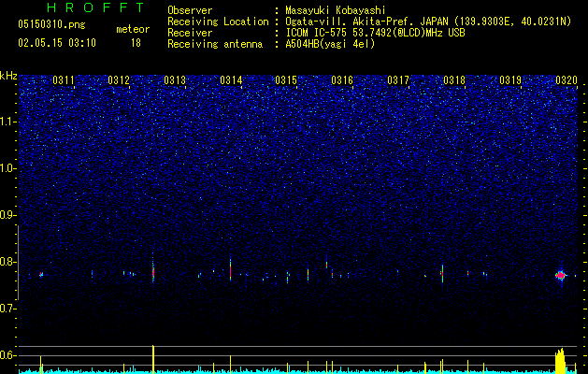Select the 0314 time marker
Image resolution: width=588 pixels, height=374 pixels.
pos(231,80)
